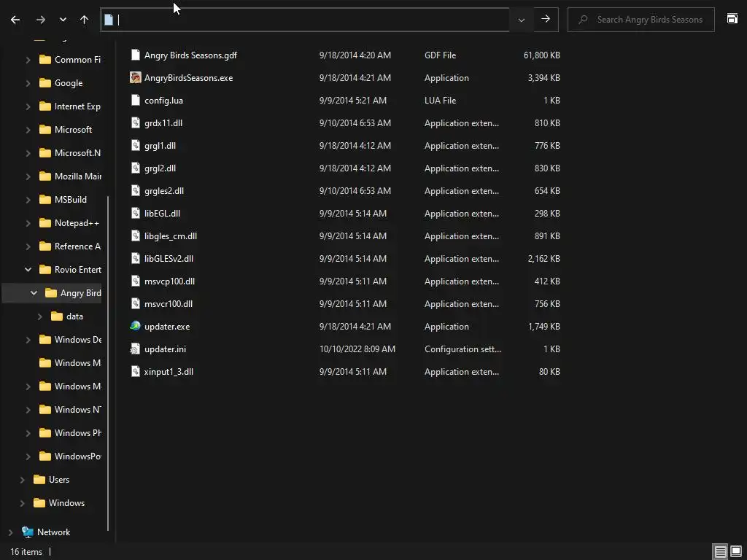Select the updater.exe application icon

pos(136,326)
